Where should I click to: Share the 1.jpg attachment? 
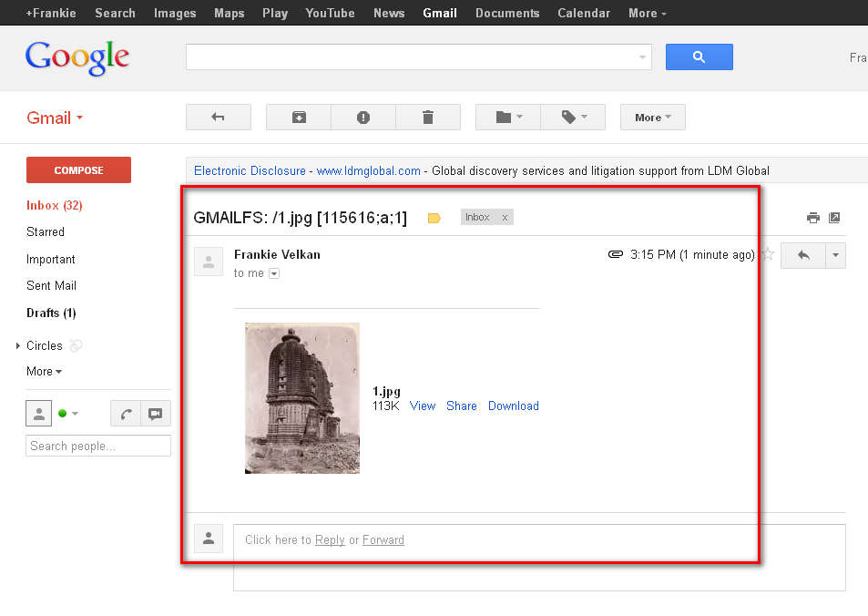click(x=462, y=406)
